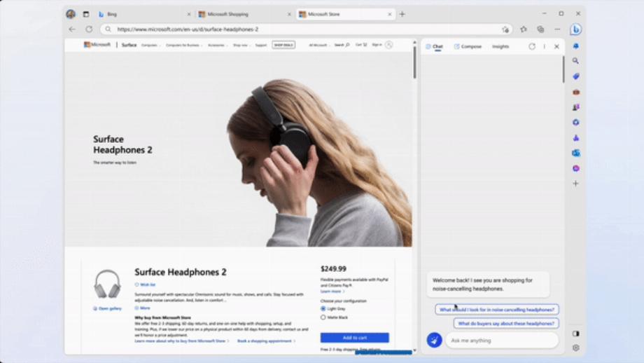
Task: Reload the page with the refresh icon
Action: [89, 29]
